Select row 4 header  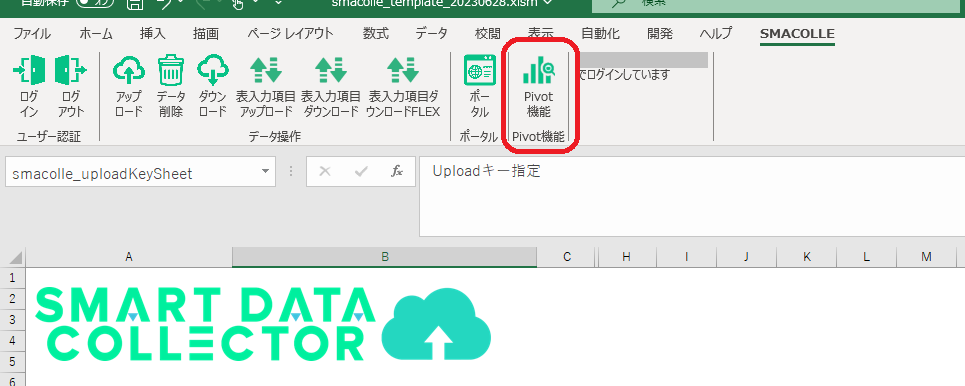coord(12,340)
